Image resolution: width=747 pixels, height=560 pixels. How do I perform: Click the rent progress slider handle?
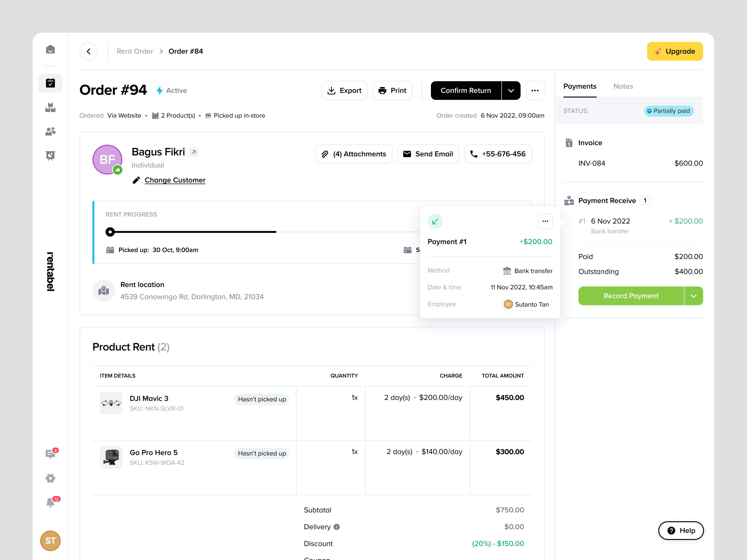(110, 232)
